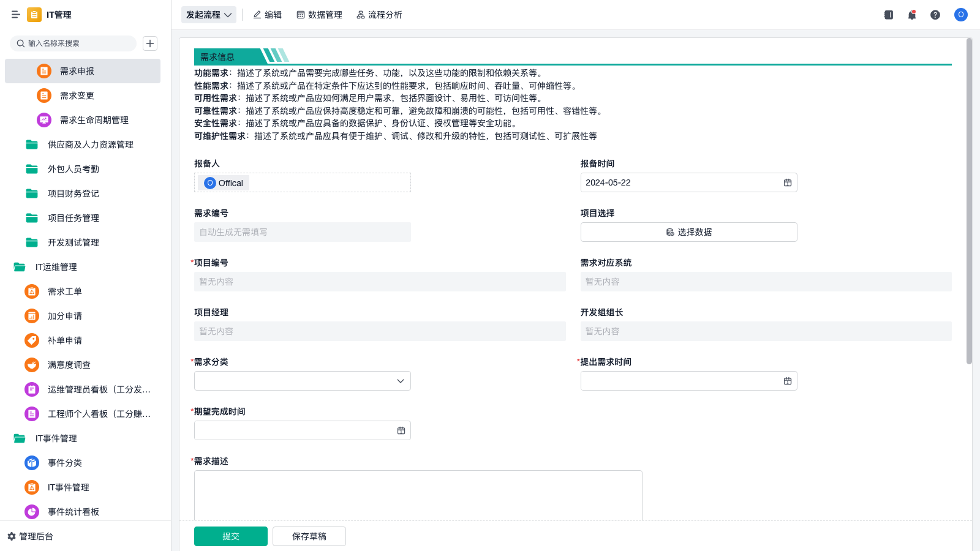Open the 提出需求时间 calendar icon

[788, 381]
